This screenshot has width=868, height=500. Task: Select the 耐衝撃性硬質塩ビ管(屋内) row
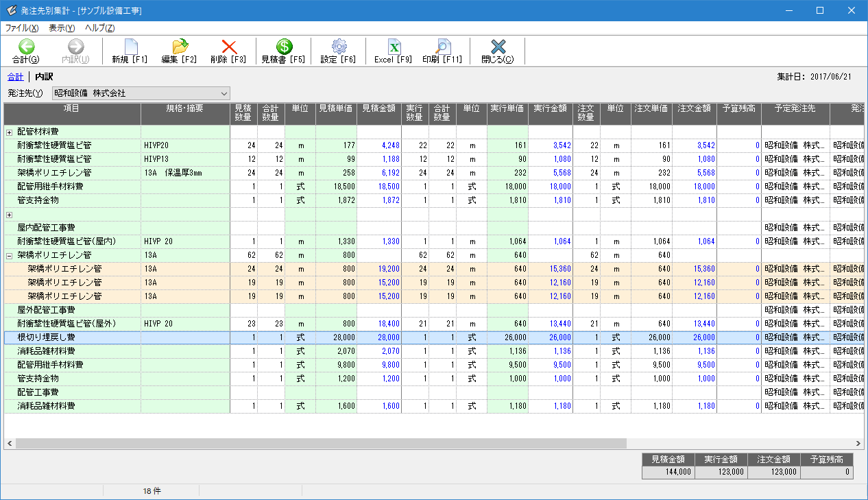coord(433,241)
